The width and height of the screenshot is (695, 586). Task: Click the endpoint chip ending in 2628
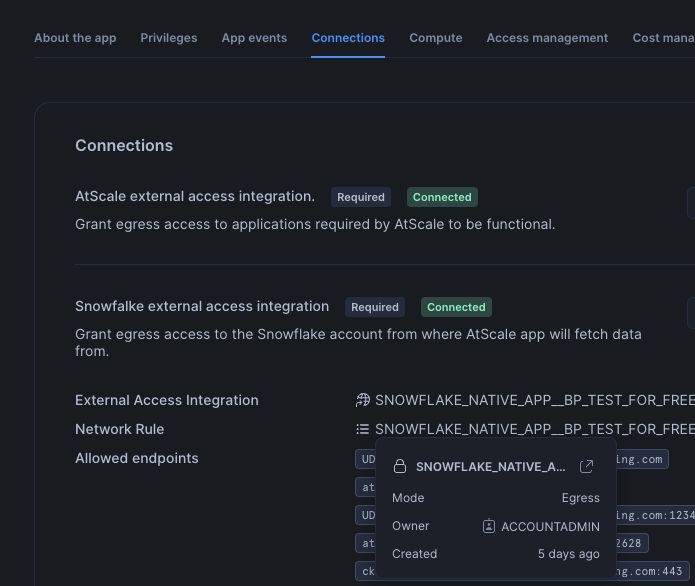tap(502, 543)
